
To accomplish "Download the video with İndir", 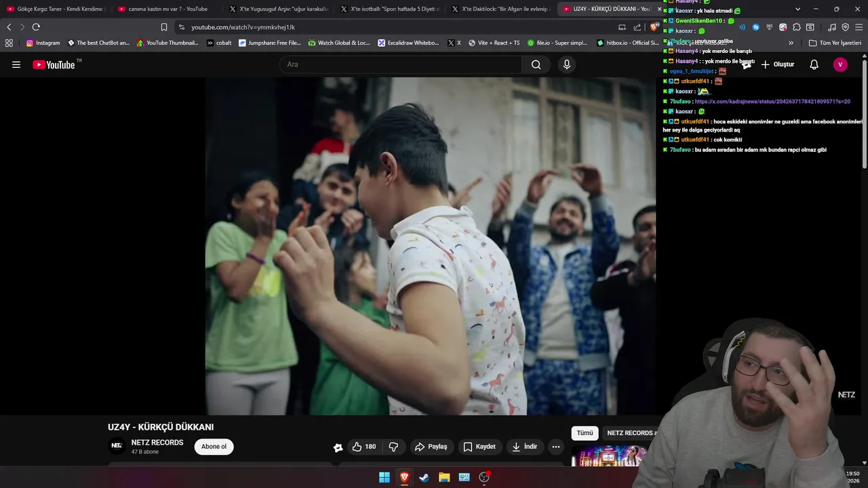I will tap(525, 447).
